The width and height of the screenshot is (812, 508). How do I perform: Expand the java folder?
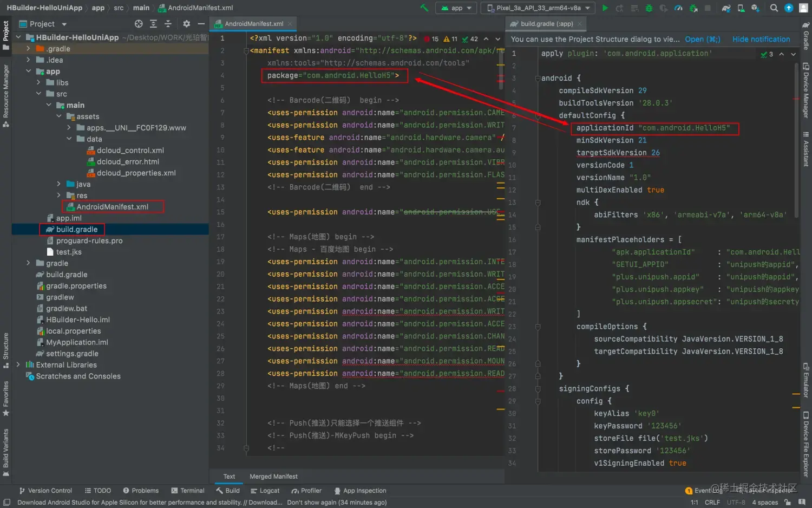pos(59,184)
